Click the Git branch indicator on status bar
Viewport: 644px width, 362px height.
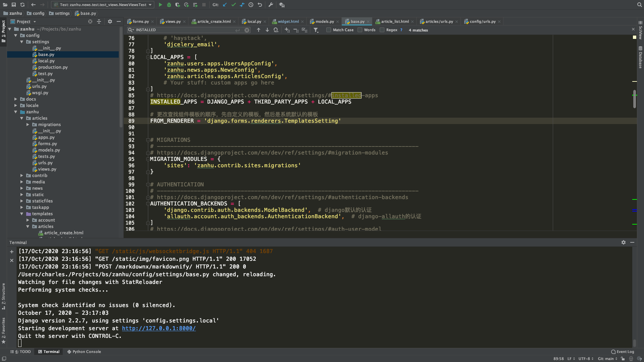[x=608, y=358]
